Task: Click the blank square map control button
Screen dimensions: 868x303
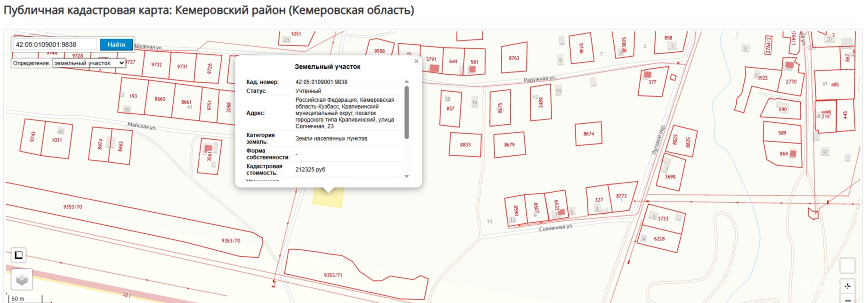Action: (847, 265)
